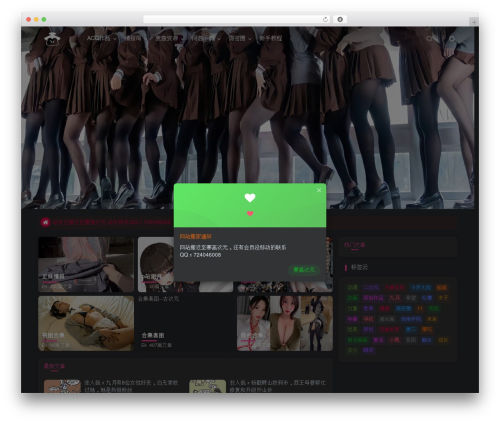Open the pink-haired photo category card
Viewport: 500px width, 423px height.
click(86, 264)
